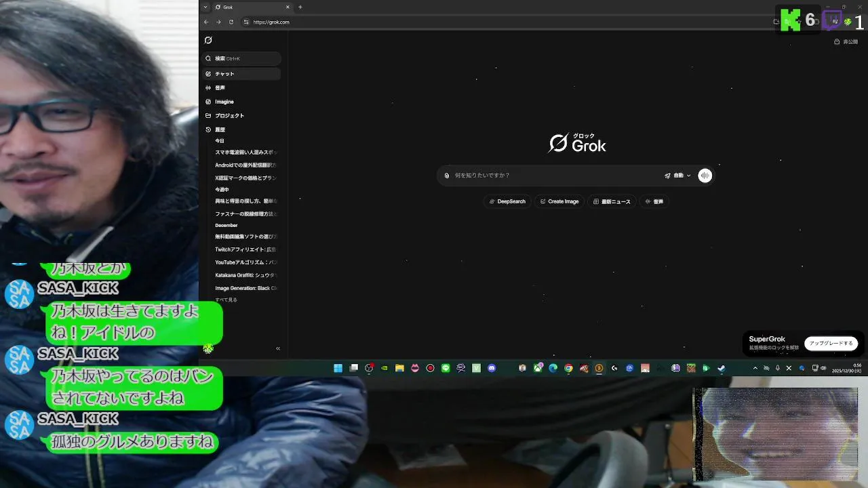Open Windows Start menu
Viewport: 868px width, 488px height.
338,368
